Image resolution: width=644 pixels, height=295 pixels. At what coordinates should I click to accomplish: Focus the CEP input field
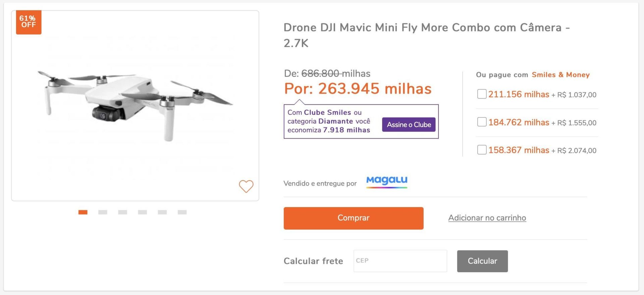point(400,261)
